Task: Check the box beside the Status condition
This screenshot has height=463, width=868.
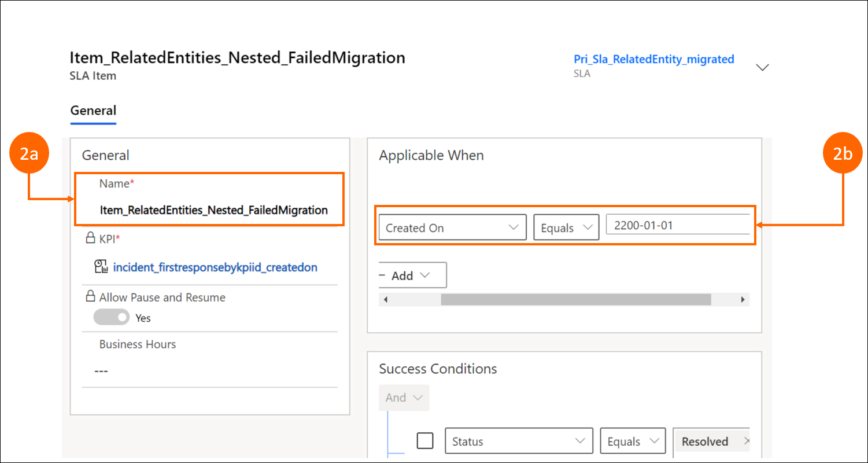Action: coord(425,441)
